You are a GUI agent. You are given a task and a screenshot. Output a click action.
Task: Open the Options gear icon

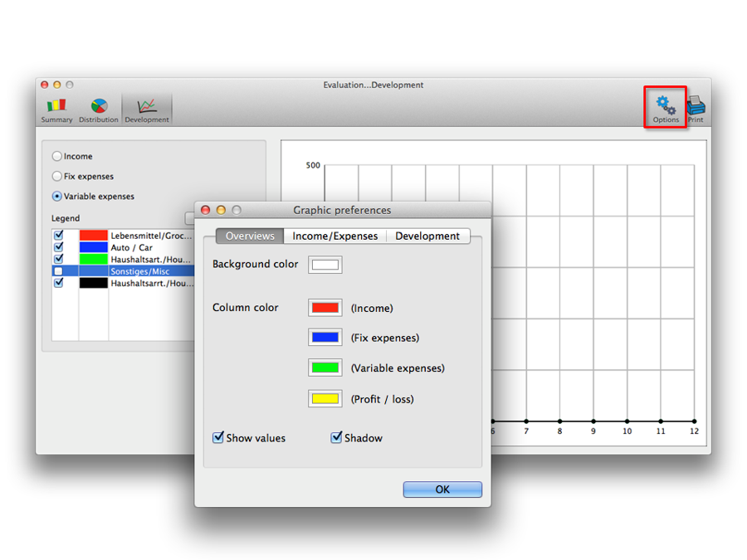(x=666, y=108)
